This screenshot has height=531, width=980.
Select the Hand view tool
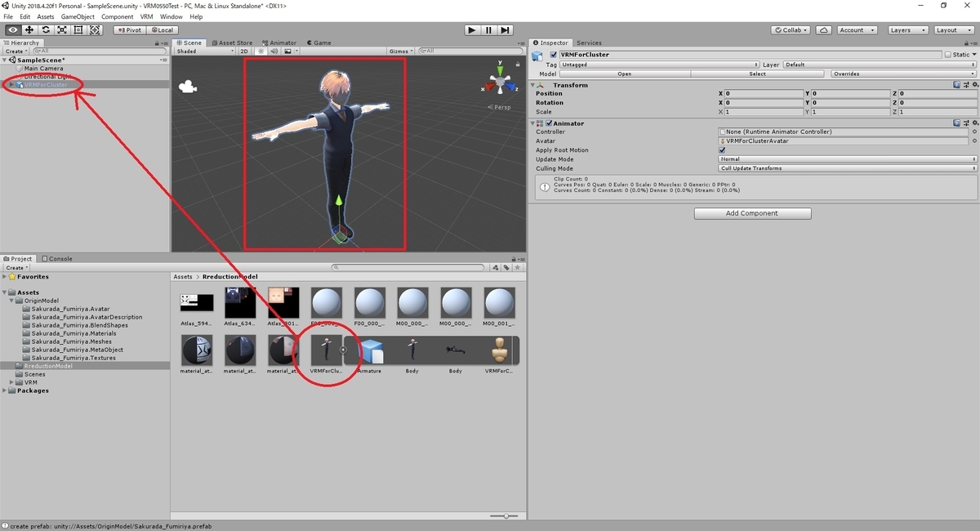(x=13, y=30)
